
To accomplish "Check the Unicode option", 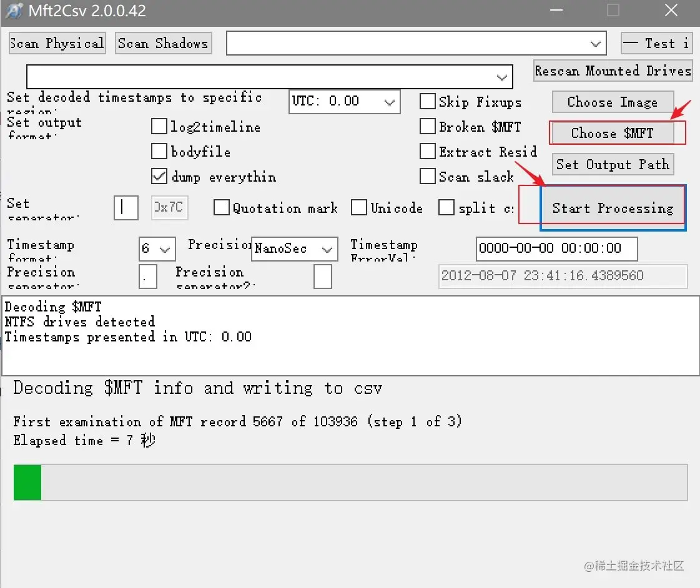I will tap(360, 207).
